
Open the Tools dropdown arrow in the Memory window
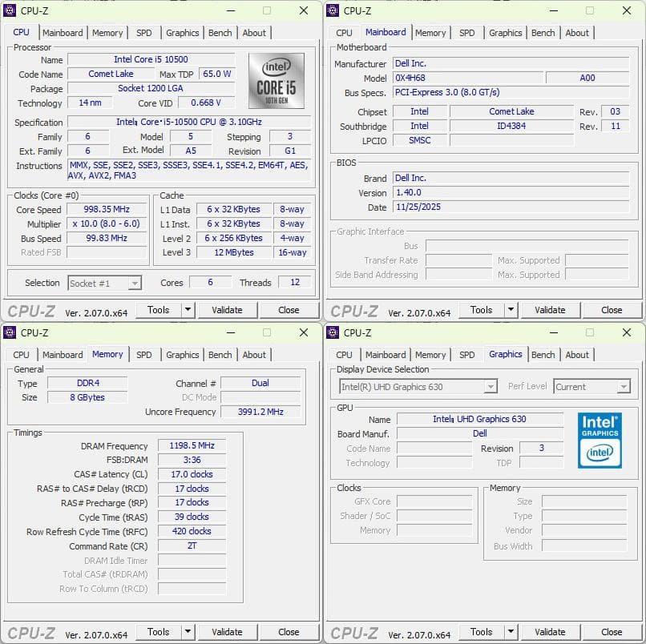pos(188,632)
